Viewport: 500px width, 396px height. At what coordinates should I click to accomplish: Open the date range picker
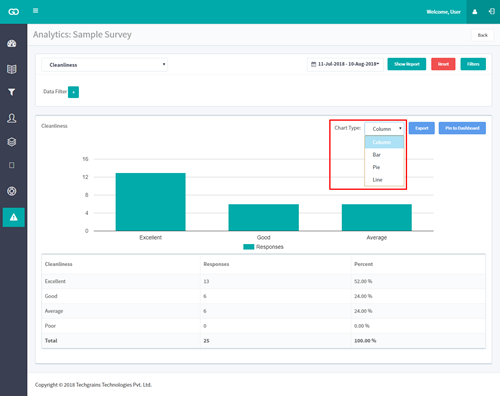tap(345, 64)
